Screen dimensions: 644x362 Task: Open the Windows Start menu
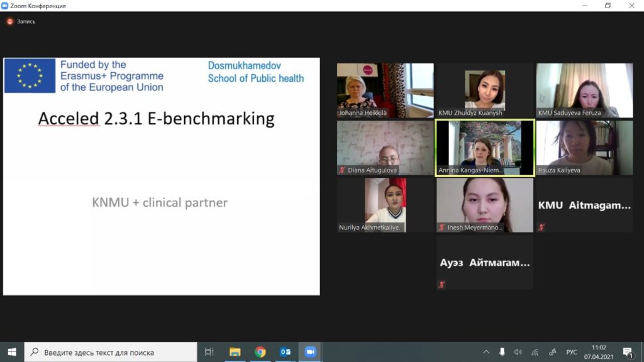point(11,352)
